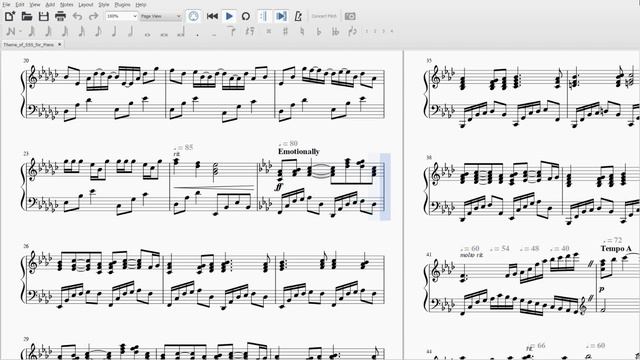The height and width of the screenshot is (360, 640).
Task: Select the quarter note duration
Action: 114,31
